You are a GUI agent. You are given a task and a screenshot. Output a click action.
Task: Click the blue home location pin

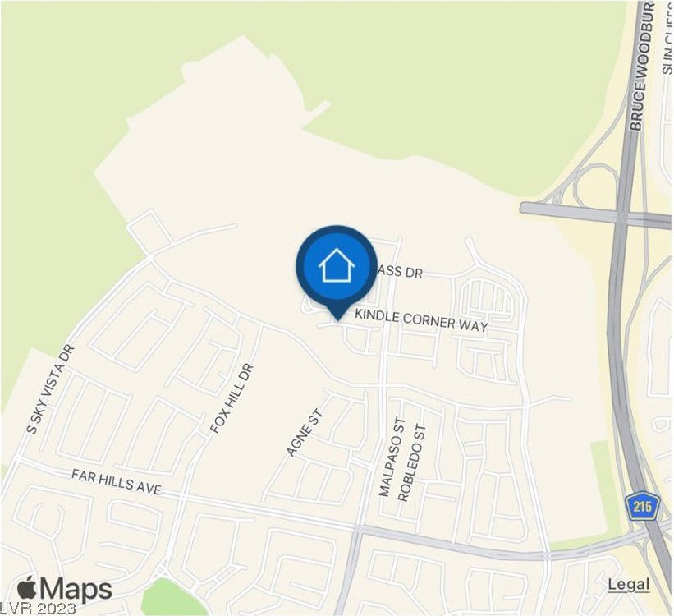click(x=337, y=271)
